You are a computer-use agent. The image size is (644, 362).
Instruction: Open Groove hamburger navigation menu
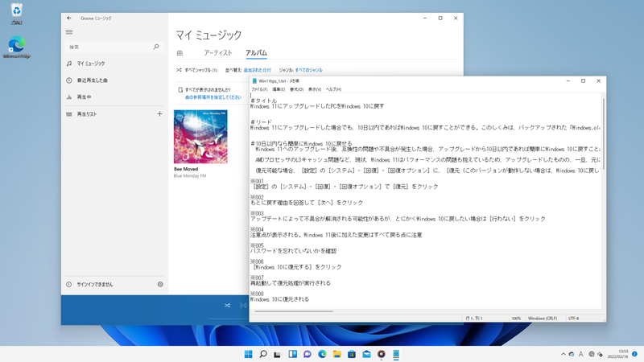pos(69,31)
